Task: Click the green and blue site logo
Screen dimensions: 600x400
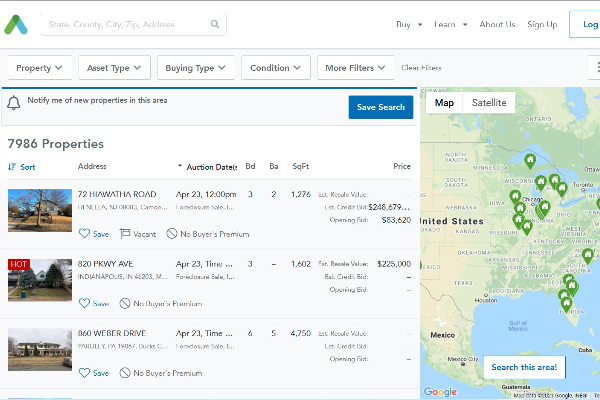Action: click(16, 25)
